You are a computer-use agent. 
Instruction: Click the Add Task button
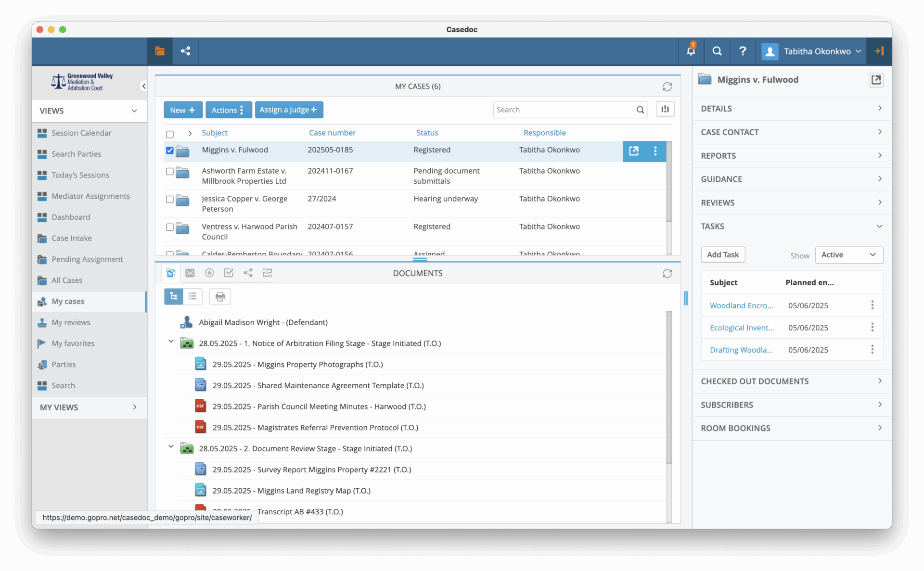pos(722,255)
